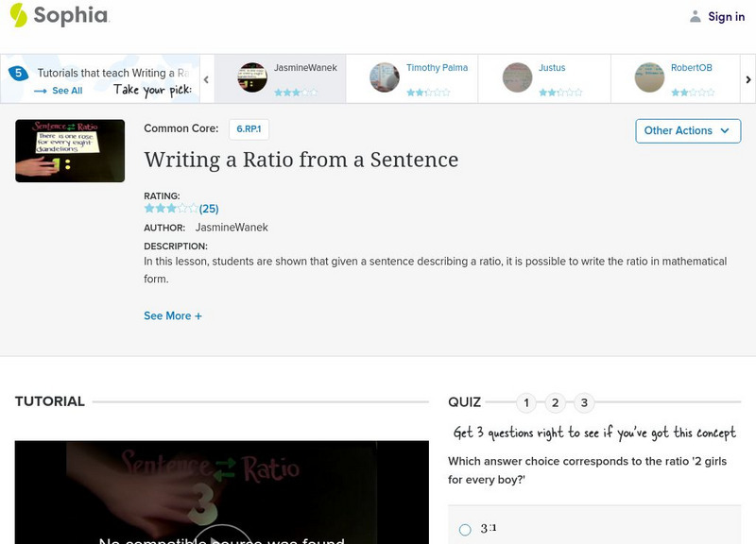Click the star rating under RATING
756x544 pixels.
[x=171, y=209]
